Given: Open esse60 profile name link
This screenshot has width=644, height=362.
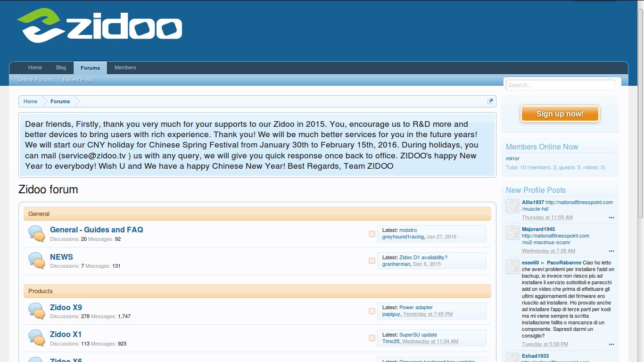Looking at the screenshot, I should (530, 263).
